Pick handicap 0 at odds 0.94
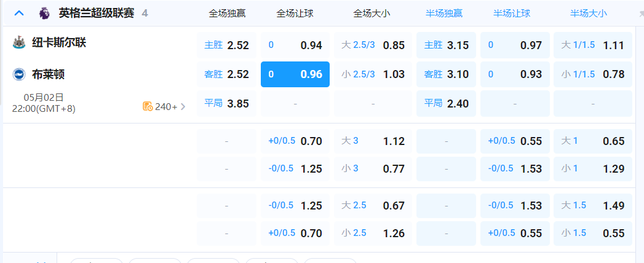This screenshot has width=644, height=263. pyautogui.click(x=295, y=45)
